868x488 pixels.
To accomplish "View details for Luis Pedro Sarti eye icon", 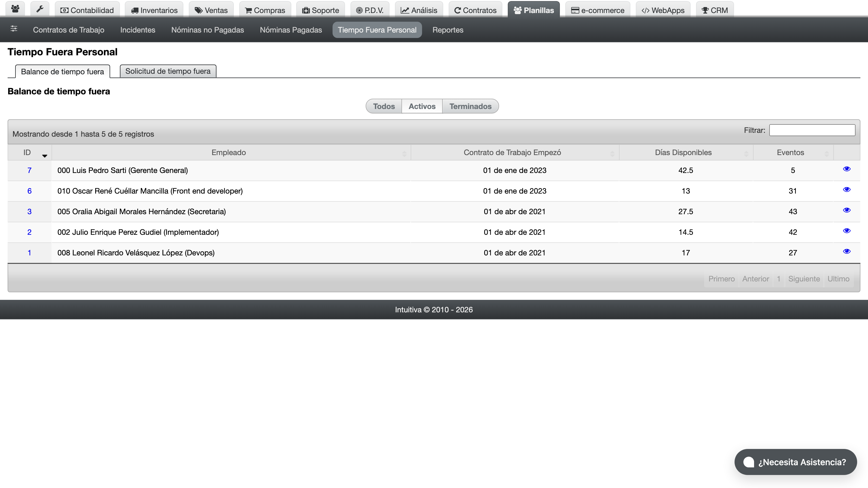I will pos(846,169).
